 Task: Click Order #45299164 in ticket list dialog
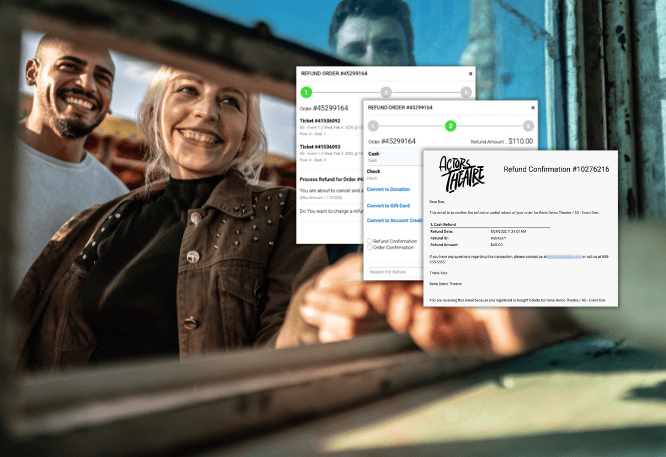pos(324,108)
